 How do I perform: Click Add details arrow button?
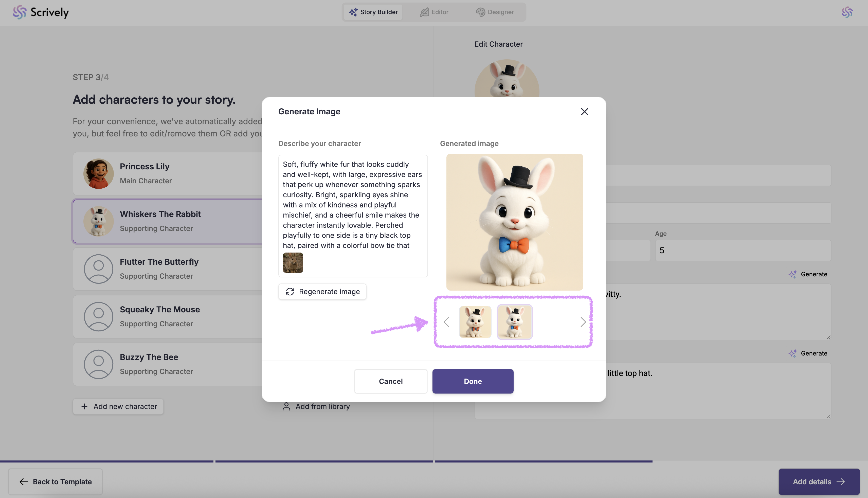pyautogui.click(x=819, y=482)
